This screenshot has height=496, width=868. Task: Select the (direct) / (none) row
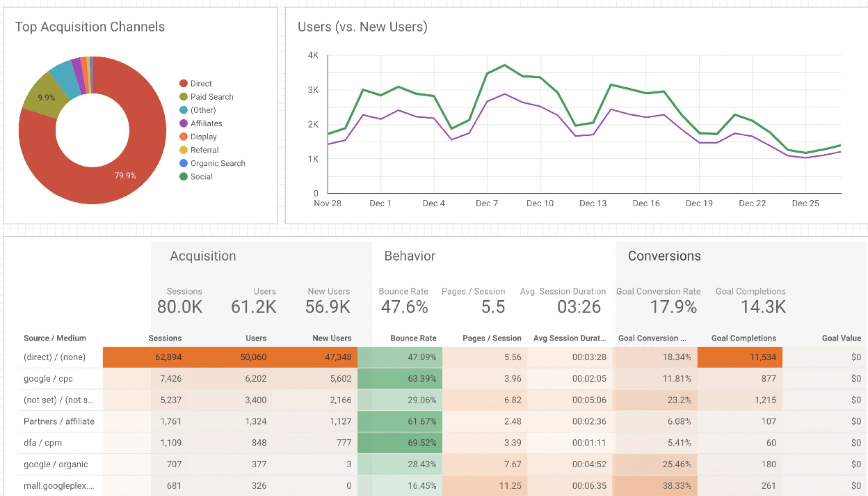[x=55, y=357]
